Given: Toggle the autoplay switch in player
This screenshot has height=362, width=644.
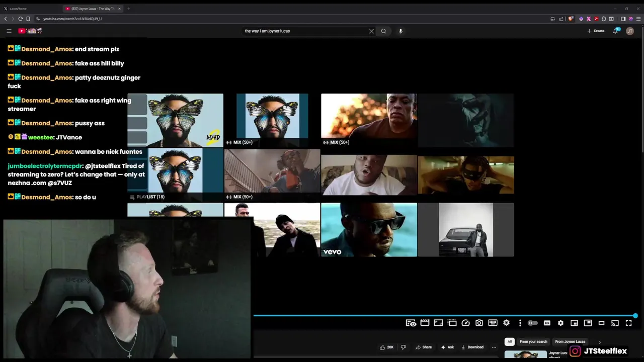Looking at the screenshot, I should [x=533, y=323].
